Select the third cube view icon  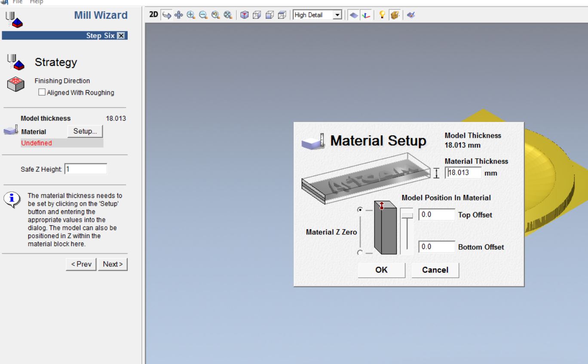tap(269, 15)
